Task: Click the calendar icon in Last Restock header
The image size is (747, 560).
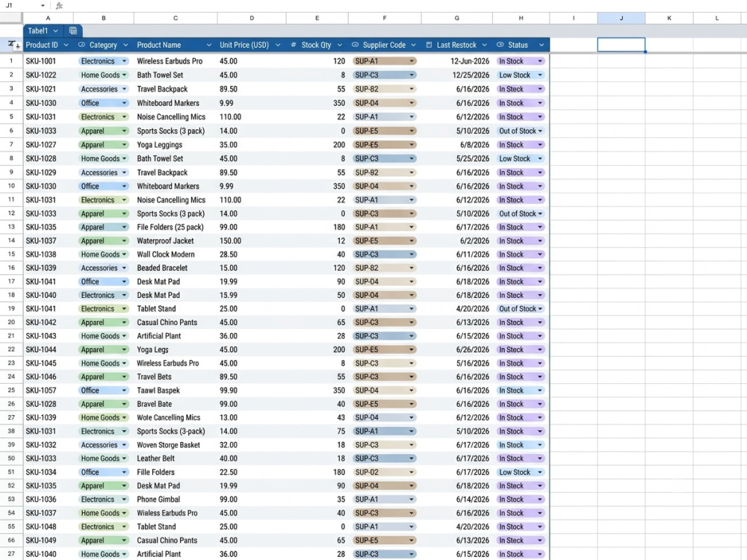Action: (429, 45)
